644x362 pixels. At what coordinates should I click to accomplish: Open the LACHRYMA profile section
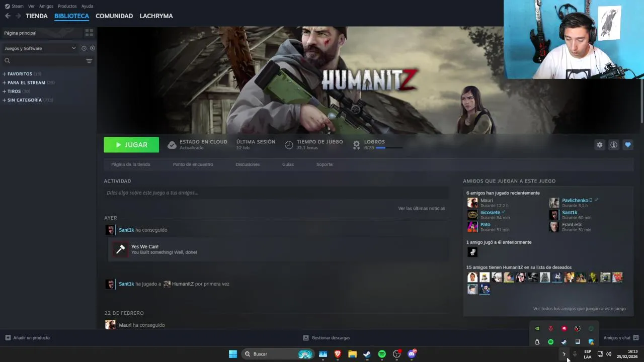pyautogui.click(x=156, y=16)
